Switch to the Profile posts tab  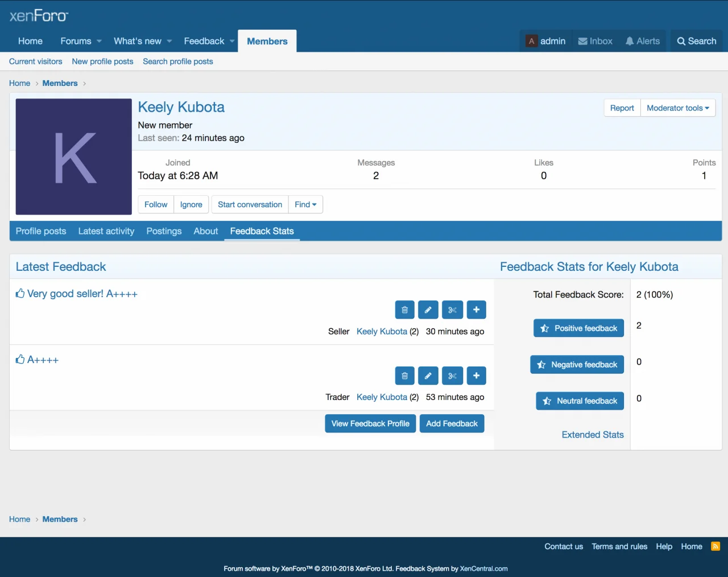(x=41, y=231)
